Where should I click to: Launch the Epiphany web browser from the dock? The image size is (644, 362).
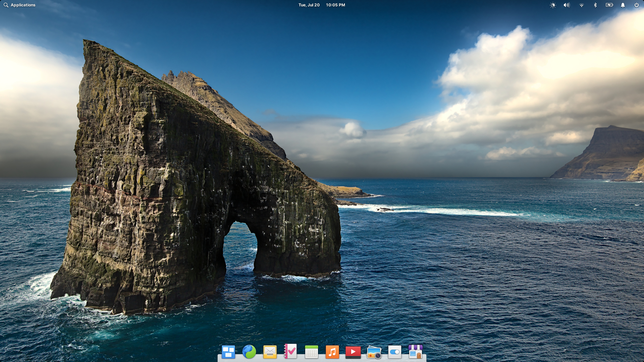[249, 352]
